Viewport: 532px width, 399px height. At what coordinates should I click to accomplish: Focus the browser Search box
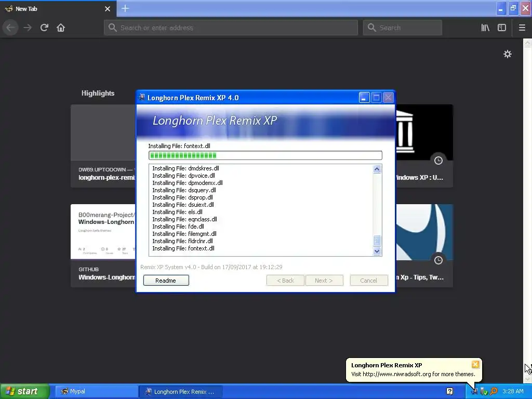403,28
